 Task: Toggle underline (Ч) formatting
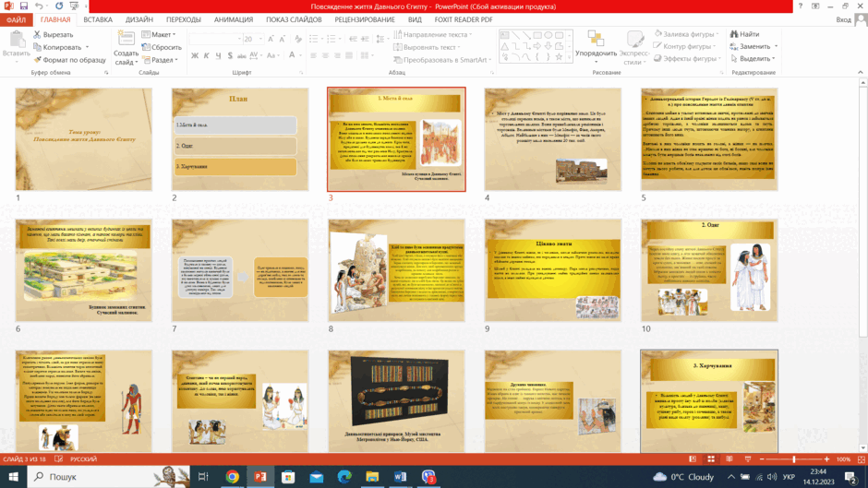[x=218, y=55]
